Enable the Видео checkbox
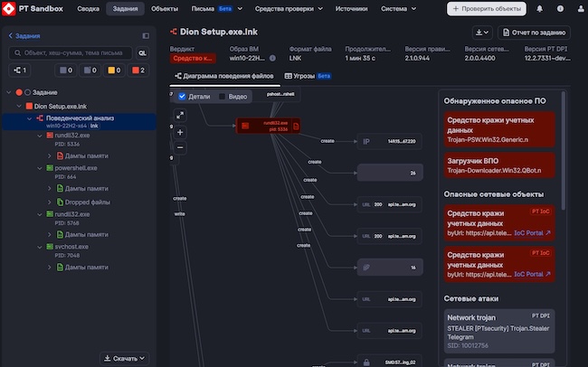 pyautogui.click(x=222, y=97)
